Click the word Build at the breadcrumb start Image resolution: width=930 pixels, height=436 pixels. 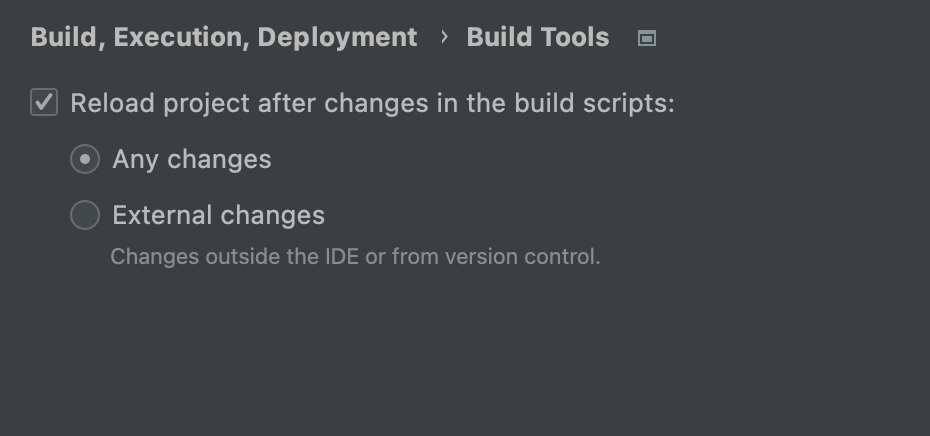65,37
